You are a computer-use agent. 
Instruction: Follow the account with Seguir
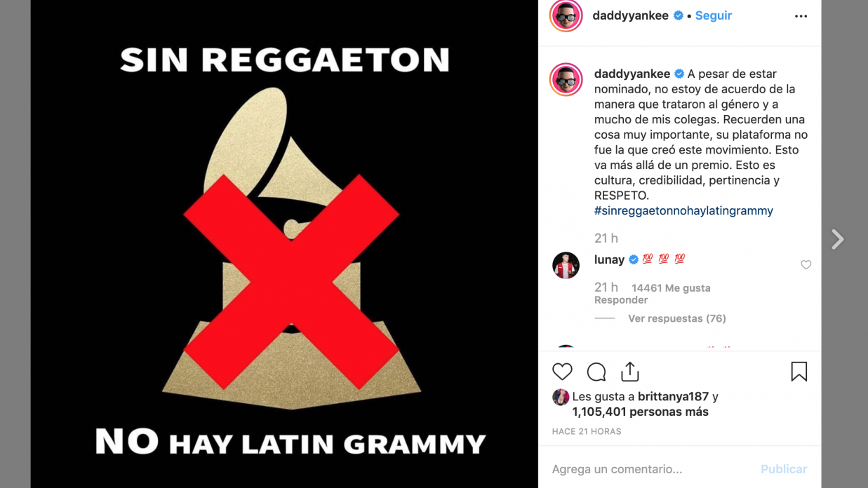pyautogui.click(x=714, y=15)
